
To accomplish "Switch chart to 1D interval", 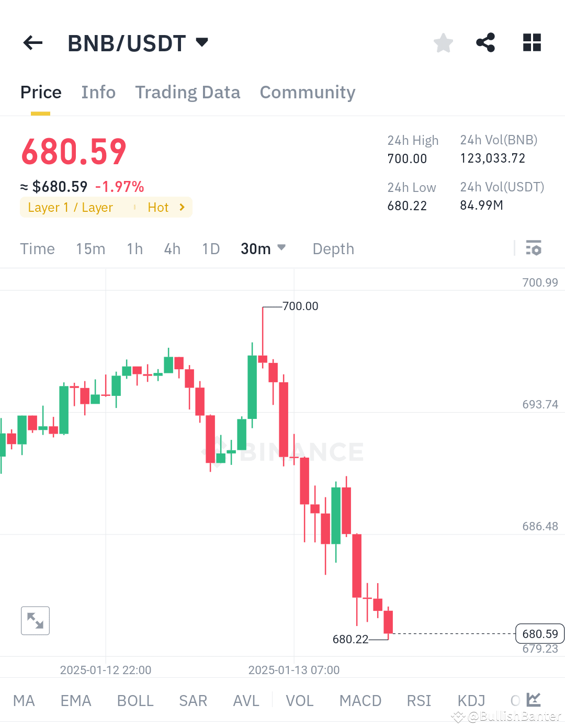I will (x=211, y=248).
